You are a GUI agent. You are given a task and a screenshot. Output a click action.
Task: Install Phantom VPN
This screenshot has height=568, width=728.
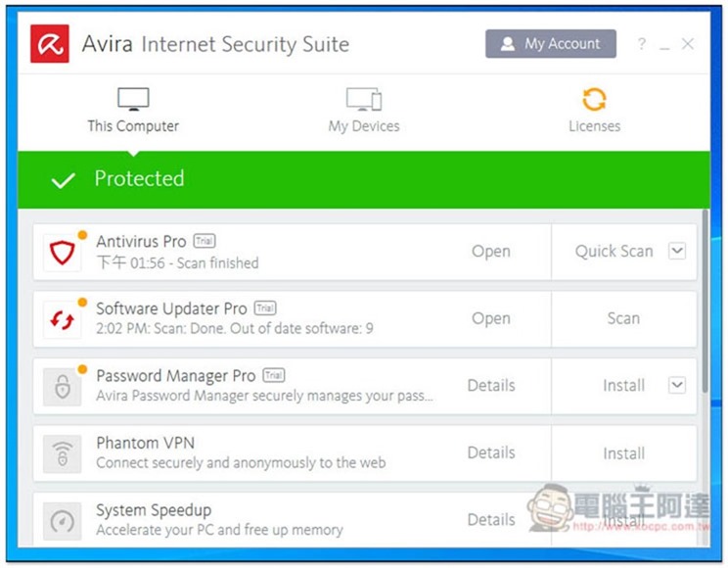(623, 453)
